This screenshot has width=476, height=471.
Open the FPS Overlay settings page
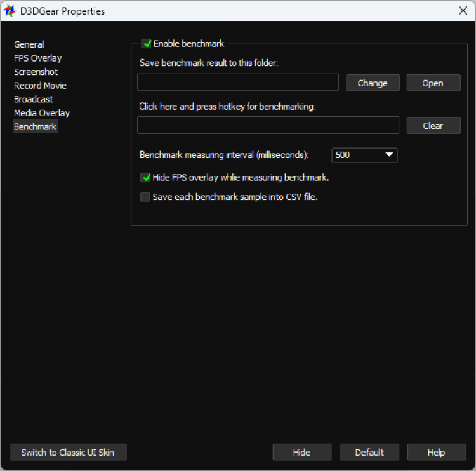click(37, 58)
